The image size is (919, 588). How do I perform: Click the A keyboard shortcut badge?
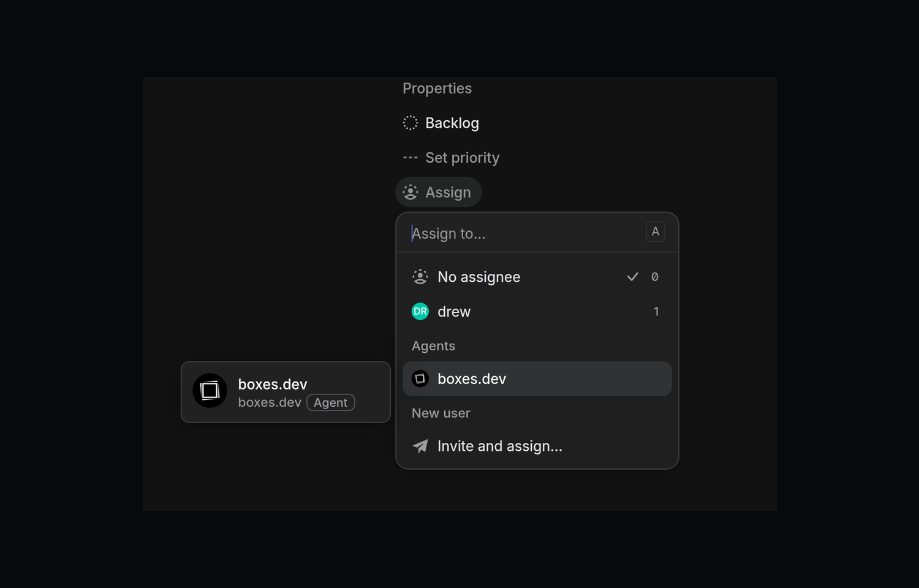(x=656, y=232)
